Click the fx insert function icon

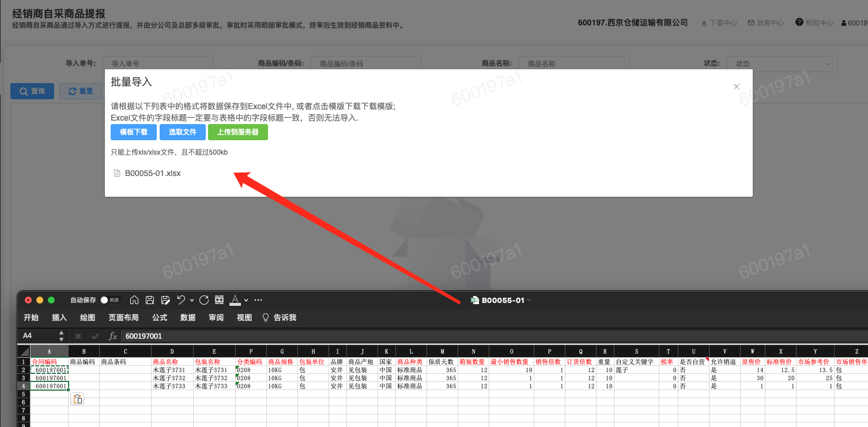[x=113, y=336]
